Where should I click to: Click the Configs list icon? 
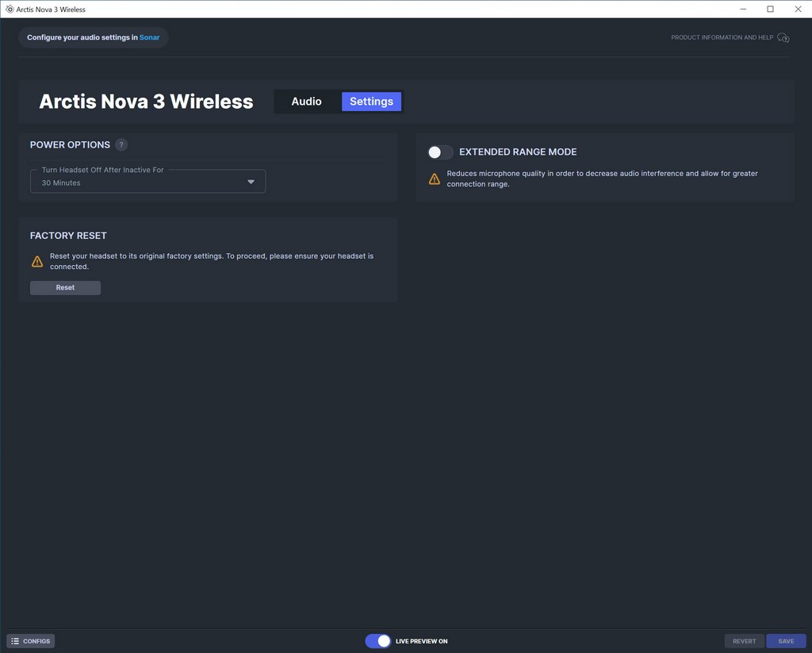15,641
